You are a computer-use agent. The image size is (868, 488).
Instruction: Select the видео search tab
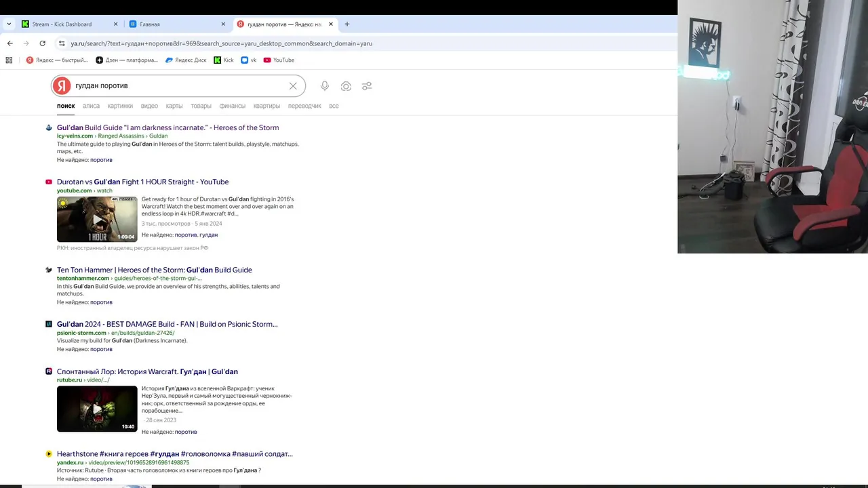[x=149, y=106]
